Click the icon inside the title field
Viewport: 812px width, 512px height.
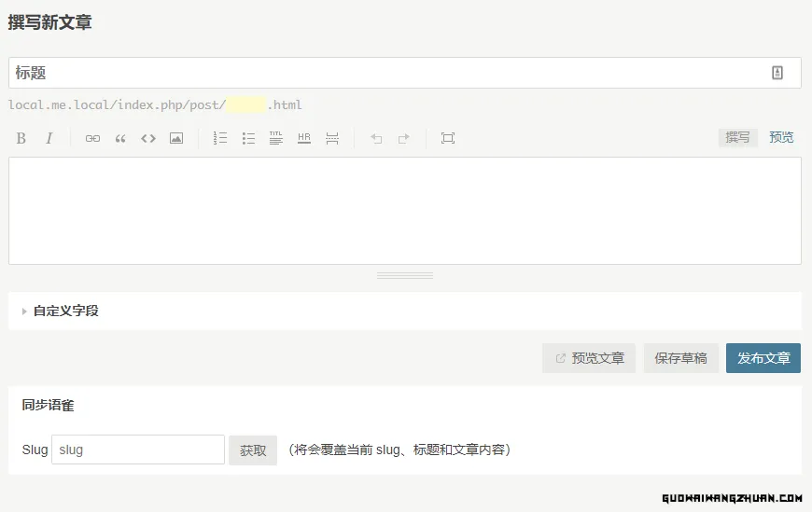pyautogui.click(x=777, y=73)
